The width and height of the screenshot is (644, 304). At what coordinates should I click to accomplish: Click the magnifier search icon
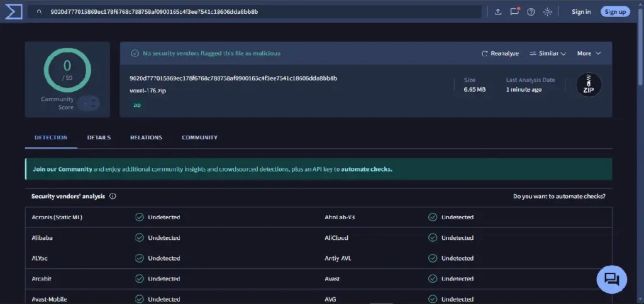(x=40, y=12)
